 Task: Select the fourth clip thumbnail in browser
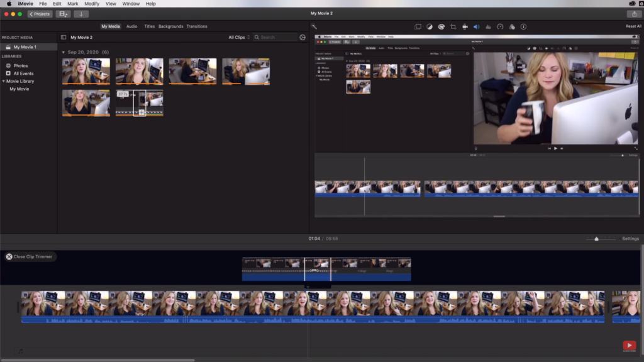246,72
